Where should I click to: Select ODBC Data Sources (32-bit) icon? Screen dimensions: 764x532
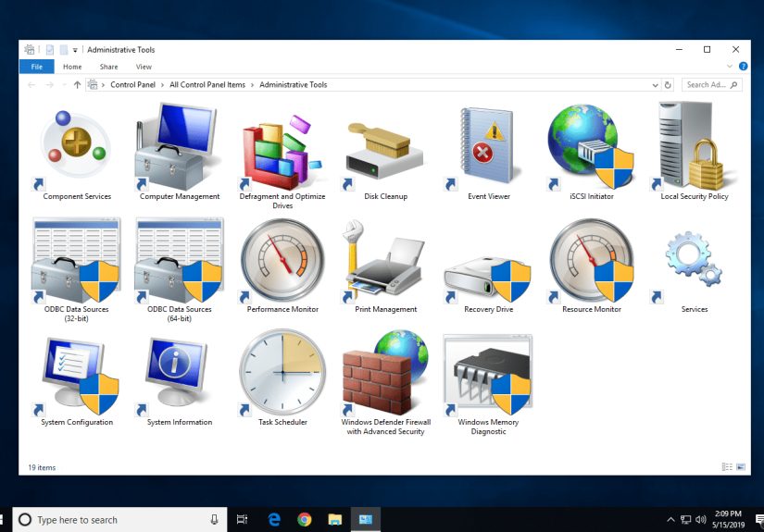click(x=77, y=260)
